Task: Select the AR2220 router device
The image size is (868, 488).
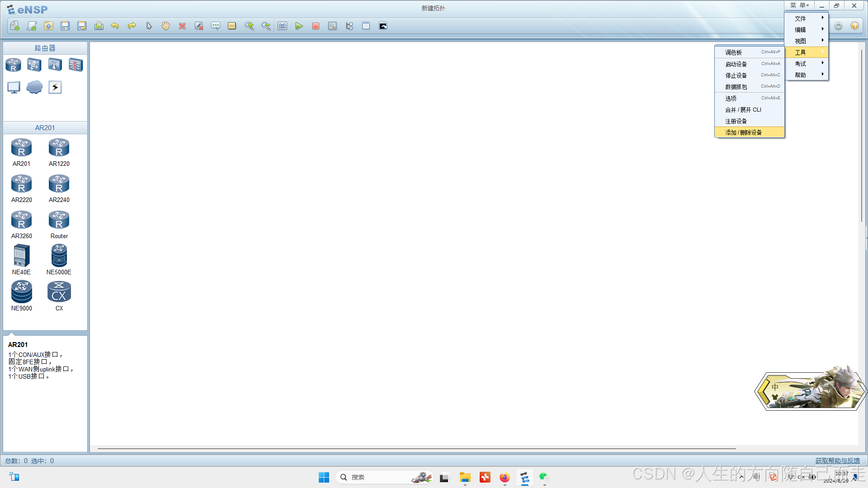Action: [22, 188]
